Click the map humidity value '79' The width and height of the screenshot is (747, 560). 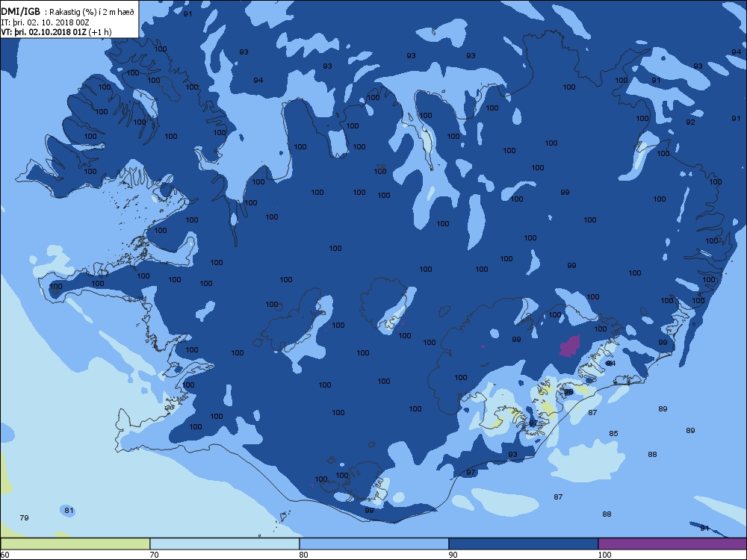coord(25,517)
